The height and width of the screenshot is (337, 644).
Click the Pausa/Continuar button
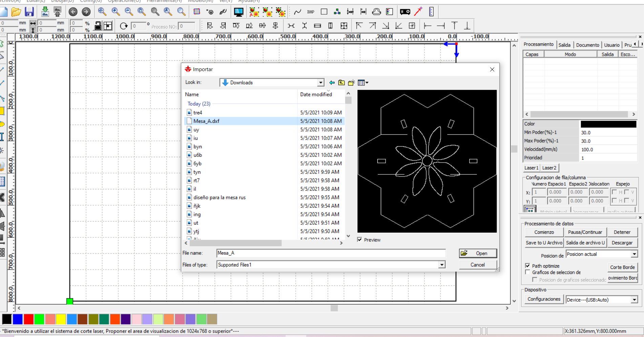coord(585,232)
